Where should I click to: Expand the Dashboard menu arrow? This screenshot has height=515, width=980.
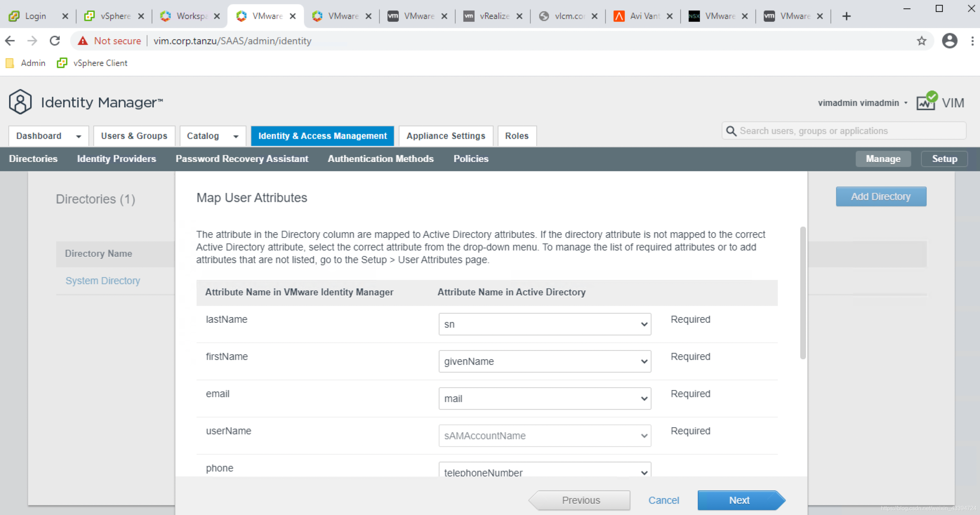click(x=78, y=136)
